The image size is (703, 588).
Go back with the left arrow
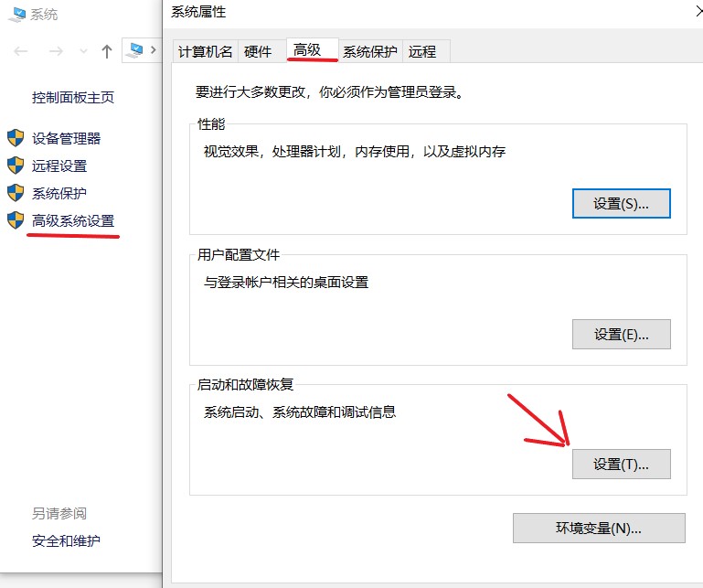21,51
